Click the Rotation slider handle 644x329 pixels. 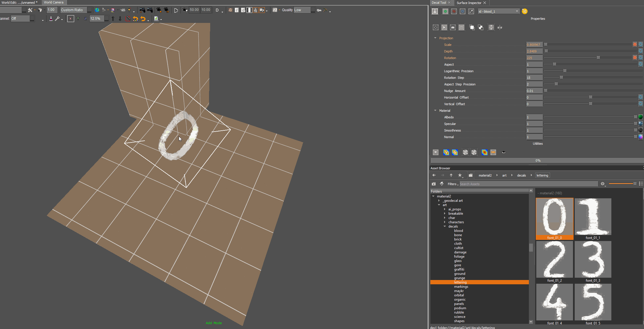point(598,58)
